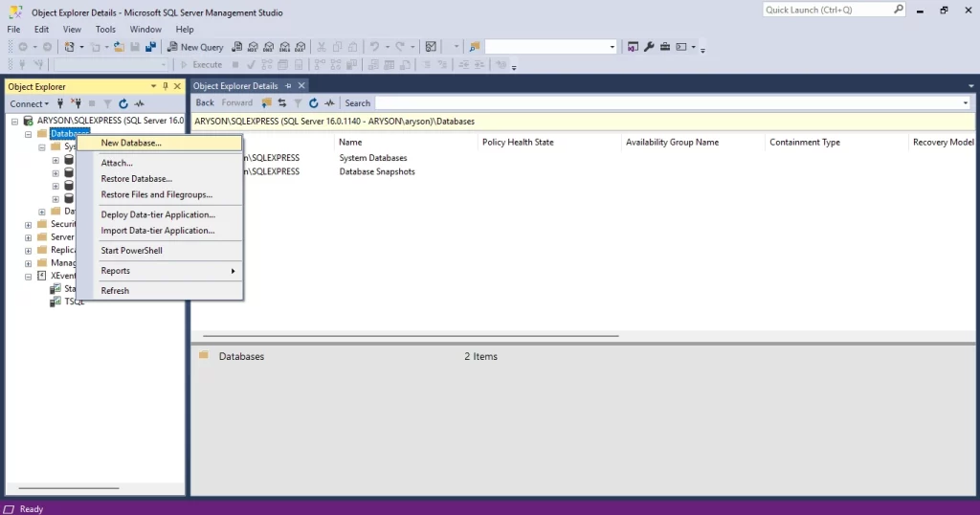Click the XMLA Query toolbar icon
The height and width of the screenshot is (515, 980).
(284, 47)
